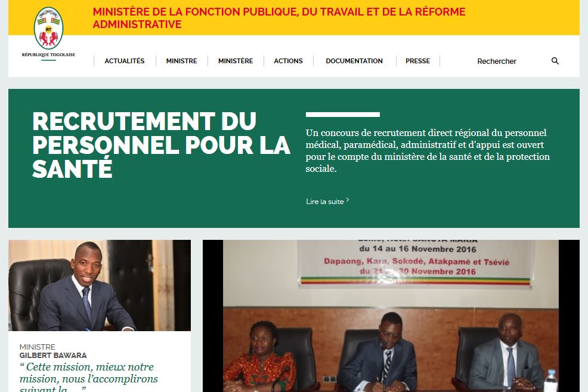Viewport: 588px width, 392px height.
Task: Click the République Togolaise caption under logo
Action: coord(48,55)
